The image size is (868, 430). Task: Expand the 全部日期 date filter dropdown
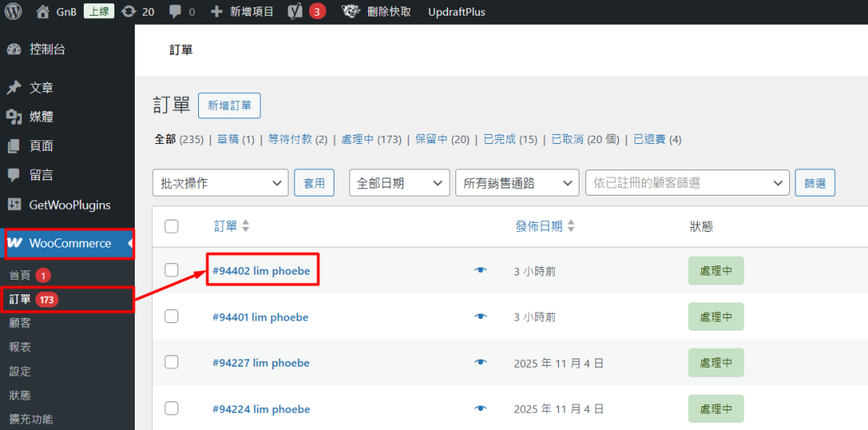tap(399, 183)
